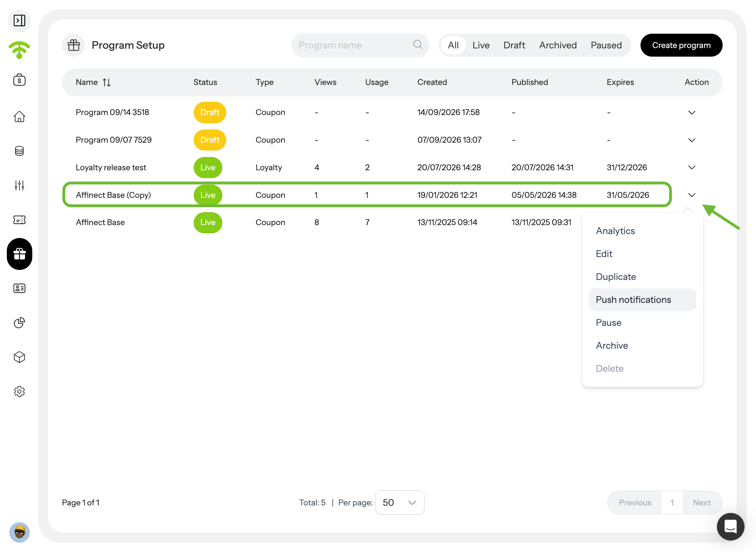Image resolution: width=756 pixels, height=552 pixels.
Task: Sort programs by Name column
Action: pos(93,82)
